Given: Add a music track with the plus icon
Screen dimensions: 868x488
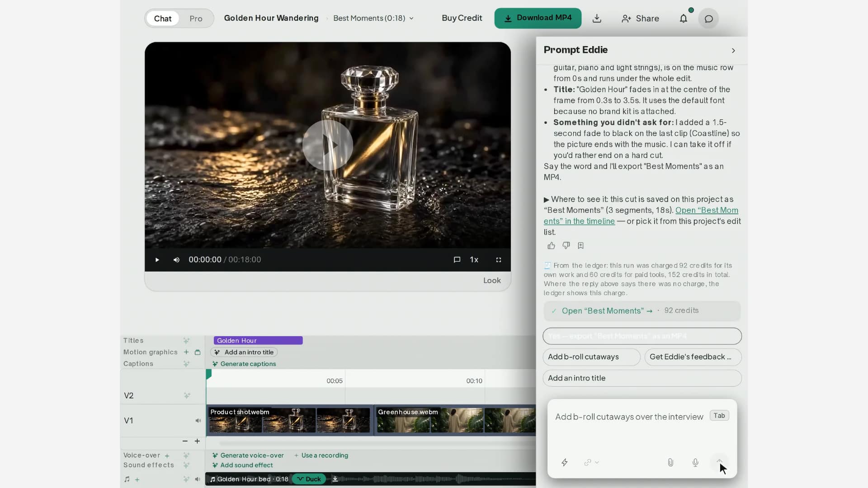Looking at the screenshot, I should click(137, 479).
